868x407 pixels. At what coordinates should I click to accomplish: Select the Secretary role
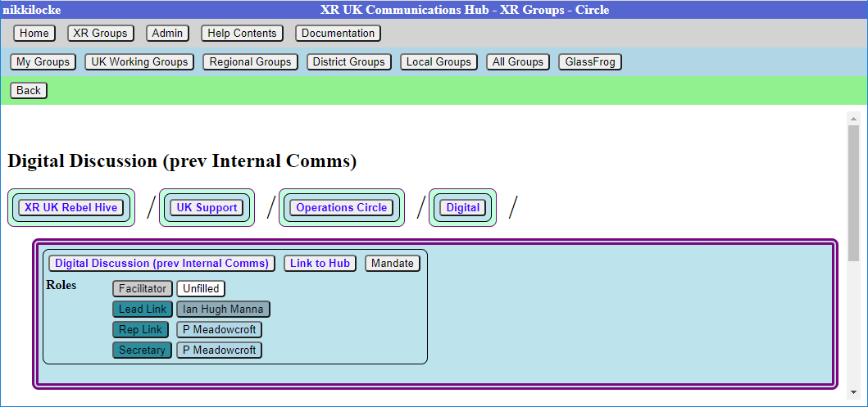[143, 350]
